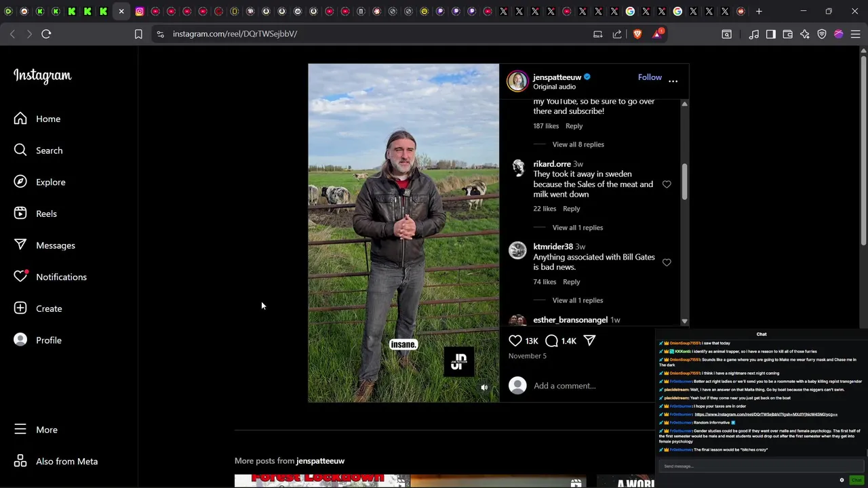
Task: Click Original audio link
Action: click(x=554, y=87)
